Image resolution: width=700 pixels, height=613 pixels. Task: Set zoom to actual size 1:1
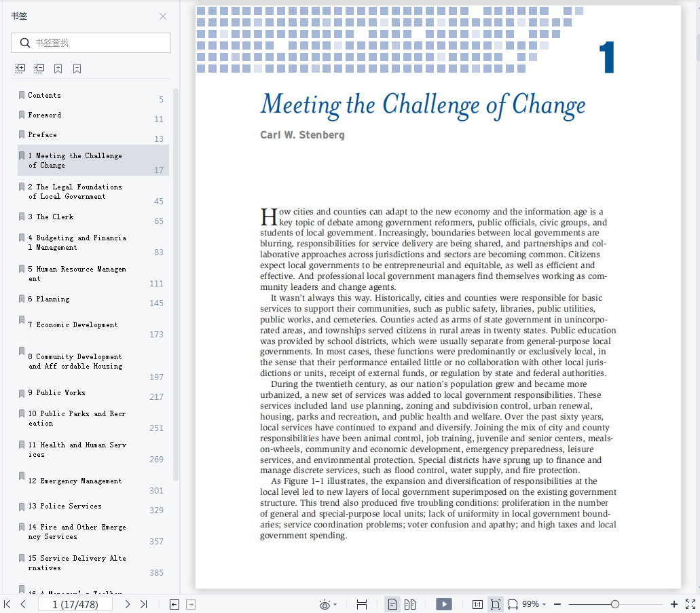[477, 605]
